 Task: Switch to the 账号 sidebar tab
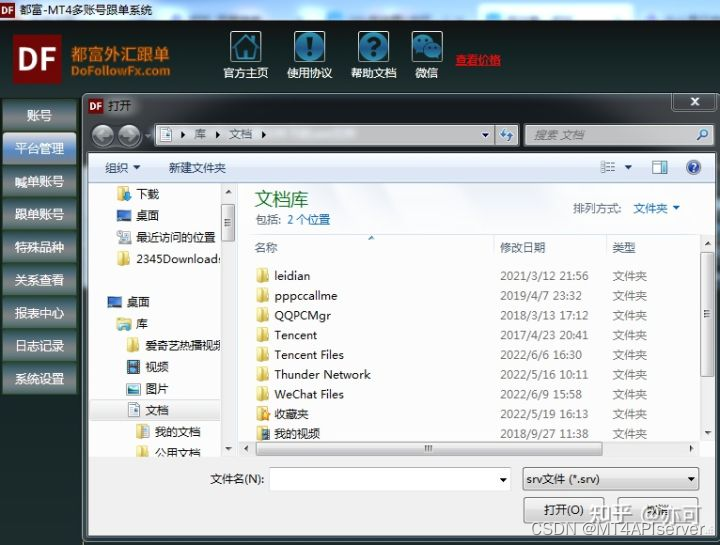pyautogui.click(x=39, y=115)
